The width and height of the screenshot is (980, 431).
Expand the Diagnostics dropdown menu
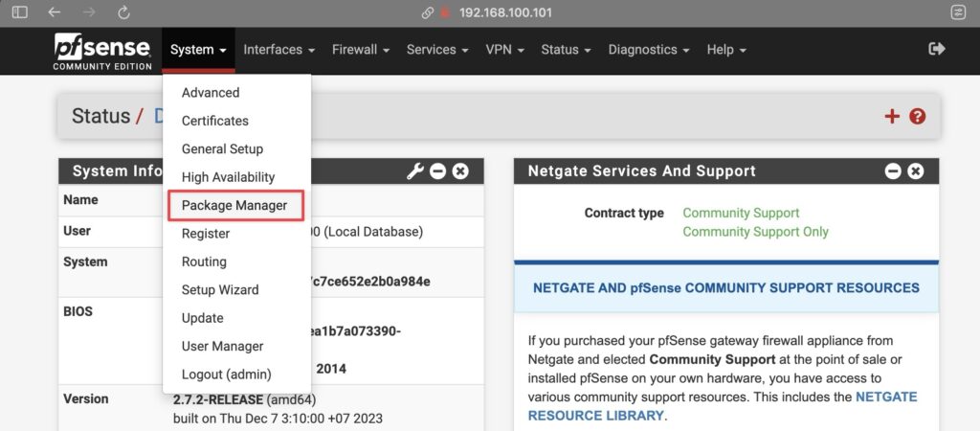tap(649, 50)
